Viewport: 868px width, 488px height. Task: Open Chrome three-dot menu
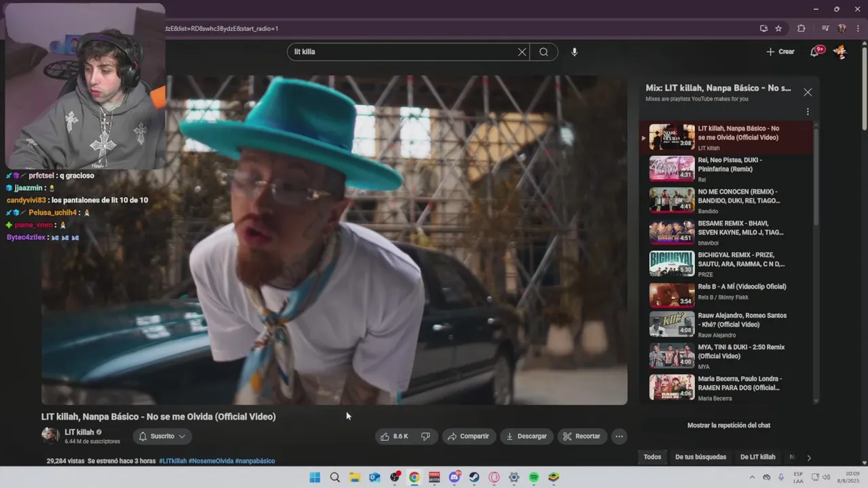coord(856,28)
